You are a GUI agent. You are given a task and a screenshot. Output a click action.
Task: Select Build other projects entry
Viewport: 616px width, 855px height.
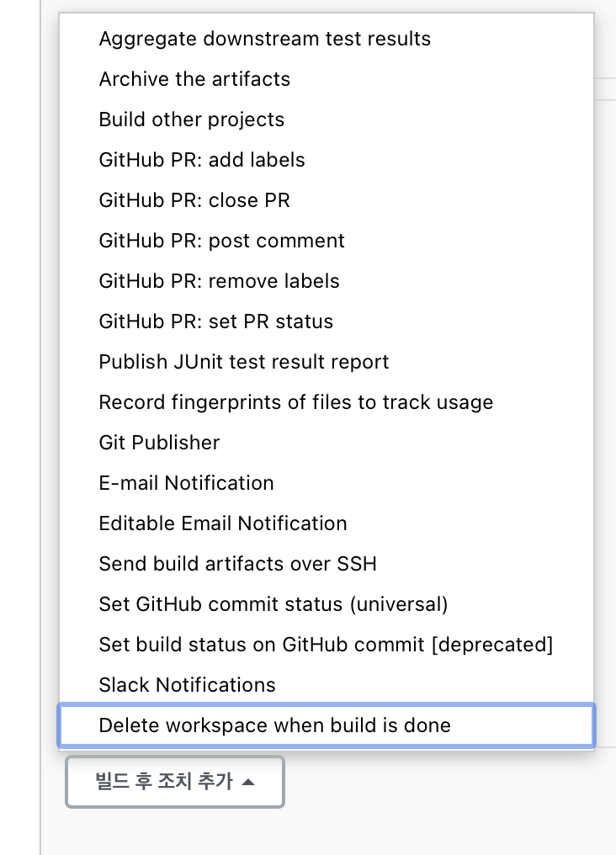click(x=326, y=119)
